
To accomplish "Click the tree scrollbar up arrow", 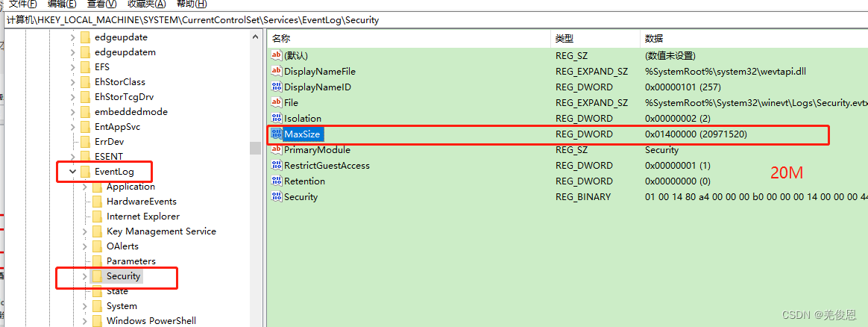I will coord(255,37).
